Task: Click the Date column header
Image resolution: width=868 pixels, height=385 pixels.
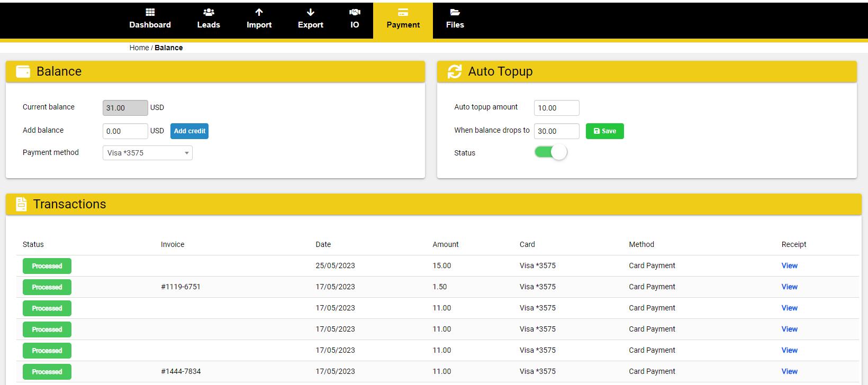Action: (x=323, y=244)
